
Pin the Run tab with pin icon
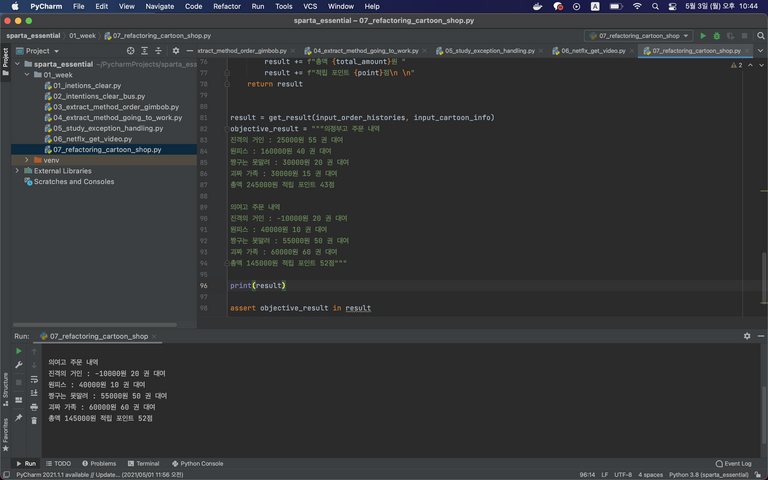point(19,418)
